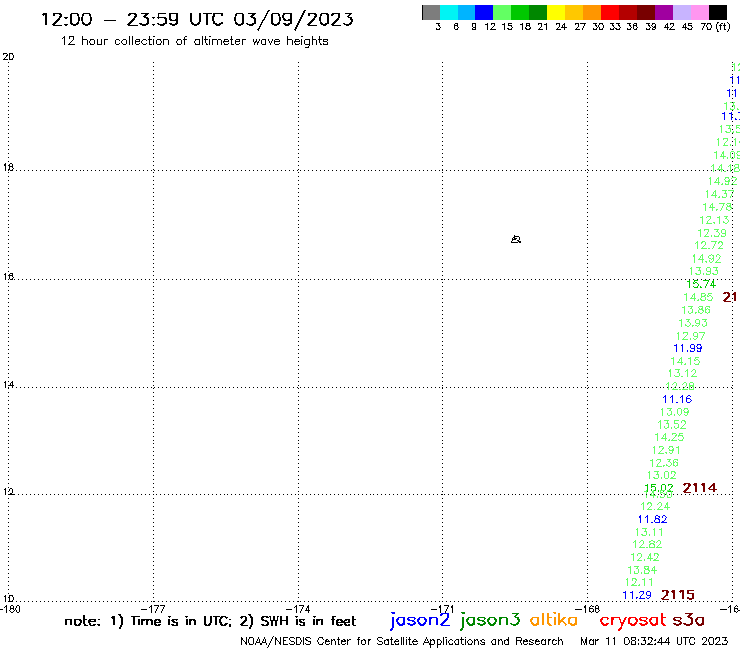The width and height of the screenshot is (740, 650).
Task: Click the wave height value 15.02
Action: pyautogui.click(x=659, y=488)
